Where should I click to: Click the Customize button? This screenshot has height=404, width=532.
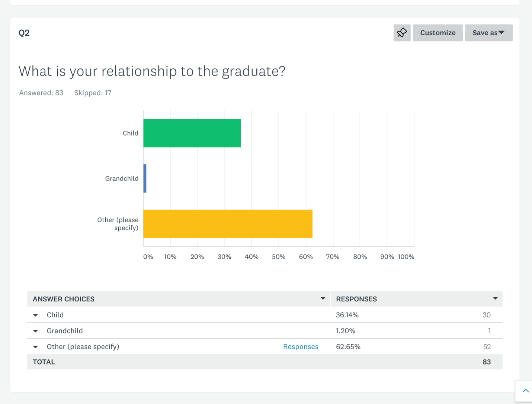point(438,33)
